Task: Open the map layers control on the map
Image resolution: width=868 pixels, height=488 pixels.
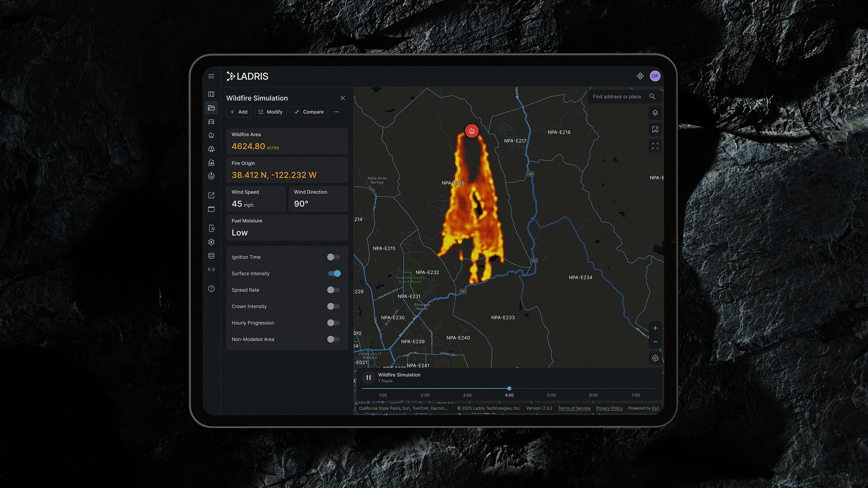Action: pyautogui.click(x=655, y=113)
